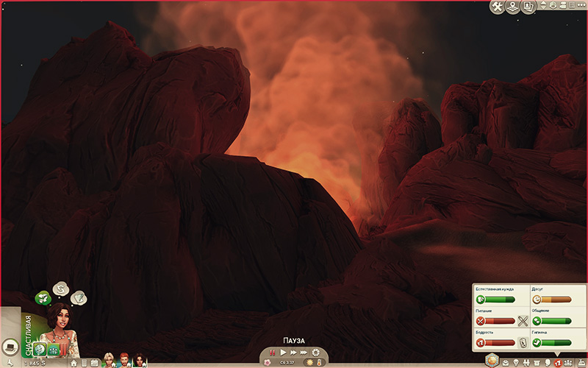This screenshot has height=368, width=588.
Task: Open the Inventory box panel
Action: click(537, 363)
